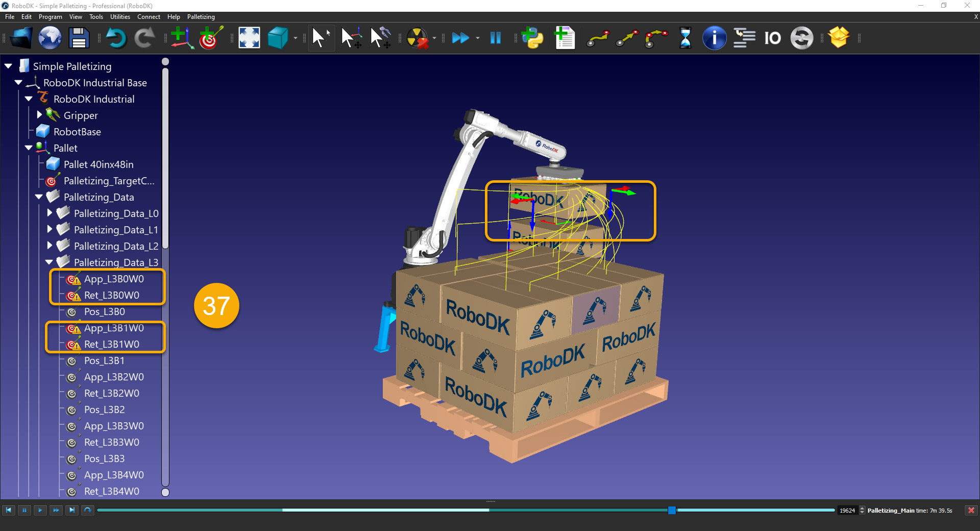The height and width of the screenshot is (531, 980).
Task: Click the IO instruction icon
Action: click(772, 38)
